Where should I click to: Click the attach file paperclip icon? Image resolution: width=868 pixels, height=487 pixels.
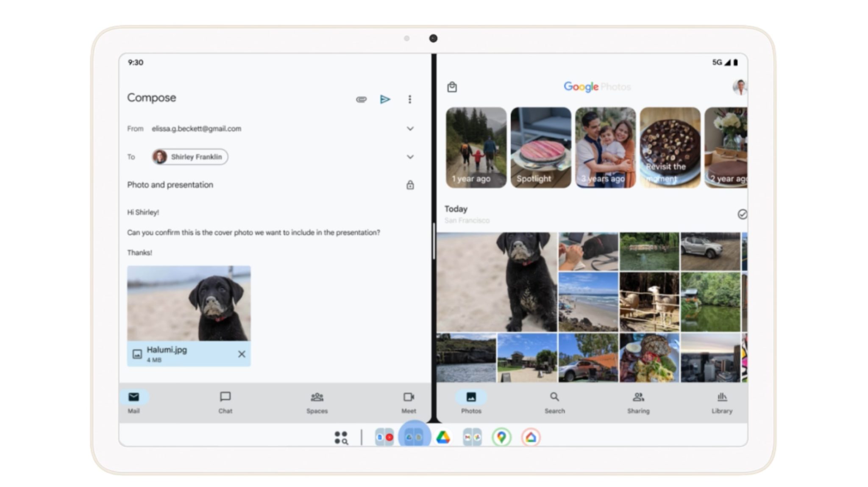(361, 99)
